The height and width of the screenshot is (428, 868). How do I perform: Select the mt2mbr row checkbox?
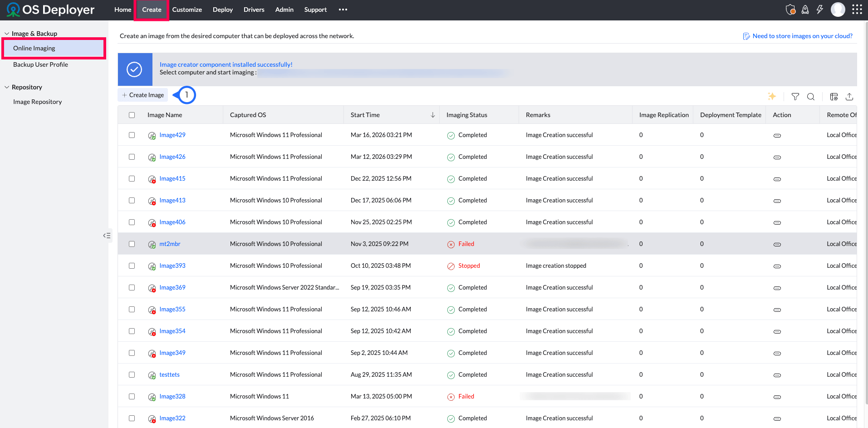[132, 244]
